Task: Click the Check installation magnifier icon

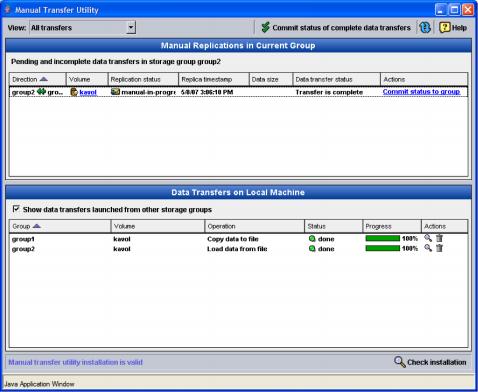Action: pyautogui.click(x=399, y=362)
